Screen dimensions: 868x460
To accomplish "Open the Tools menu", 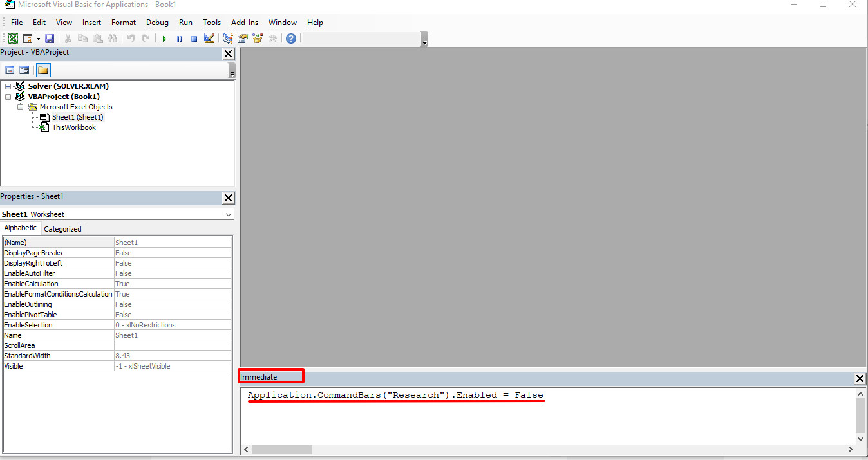I will pyautogui.click(x=212, y=23).
